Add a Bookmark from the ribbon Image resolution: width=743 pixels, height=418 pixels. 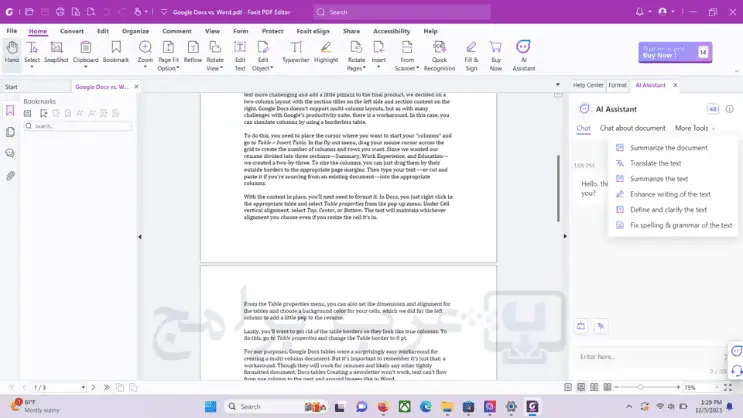tap(116, 52)
